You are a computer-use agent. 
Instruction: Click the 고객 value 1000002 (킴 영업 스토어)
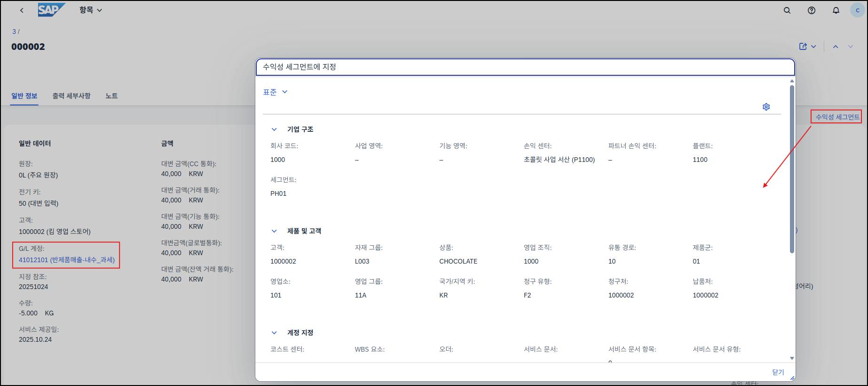[55, 232]
